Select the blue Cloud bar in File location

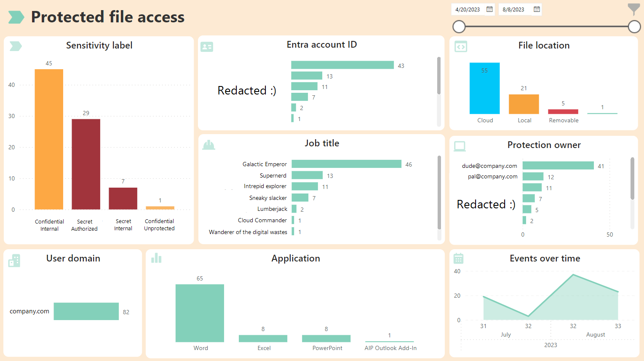click(484, 89)
